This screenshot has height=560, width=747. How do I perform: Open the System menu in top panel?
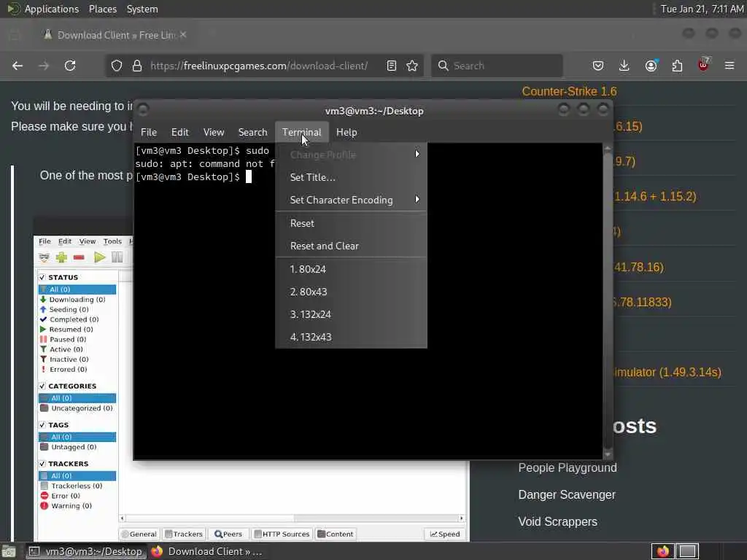pos(142,9)
